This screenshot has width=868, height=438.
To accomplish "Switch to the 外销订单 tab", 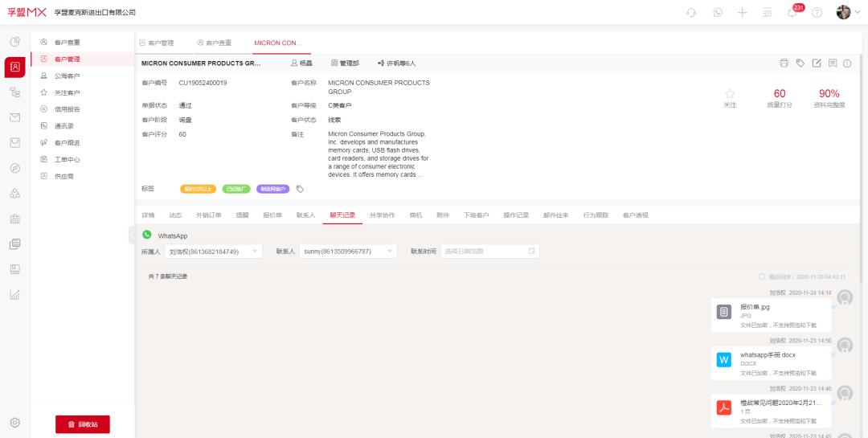I will pyautogui.click(x=209, y=215).
